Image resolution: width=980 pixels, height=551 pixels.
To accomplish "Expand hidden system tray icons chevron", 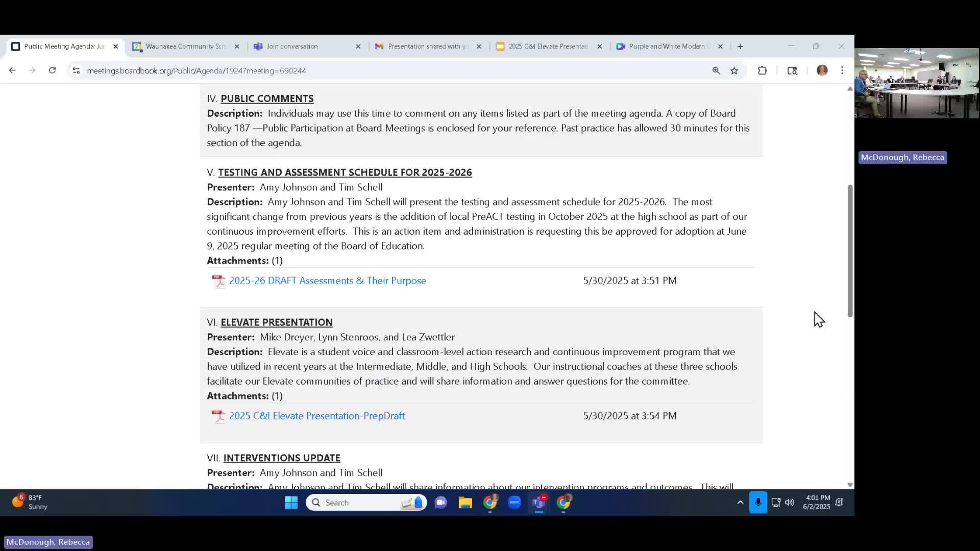I will [x=740, y=503].
